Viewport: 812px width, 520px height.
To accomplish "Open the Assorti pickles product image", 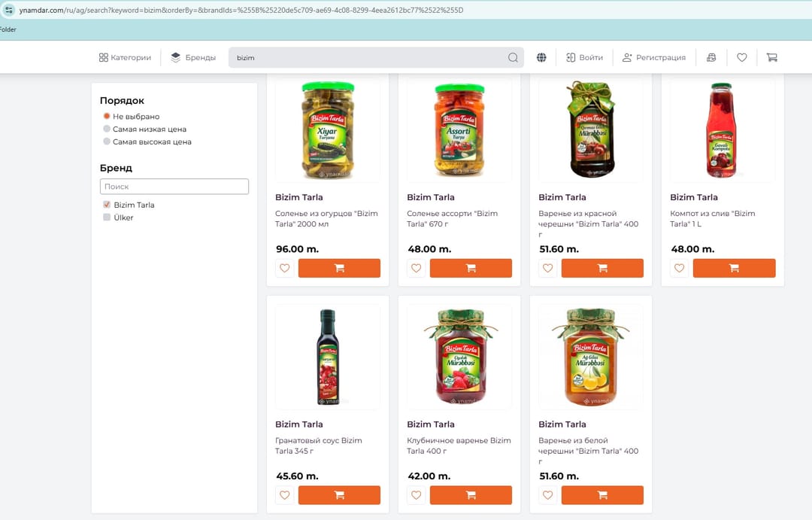I will pyautogui.click(x=459, y=129).
